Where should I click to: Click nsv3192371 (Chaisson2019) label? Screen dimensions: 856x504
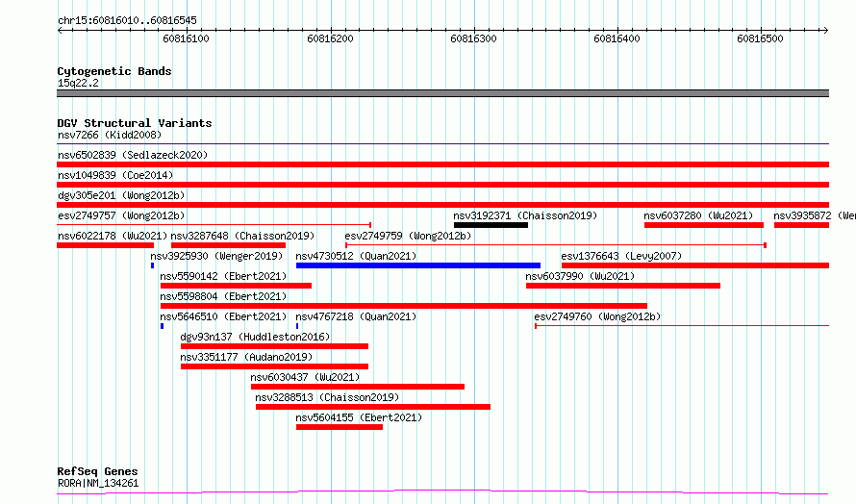coord(525,215)
